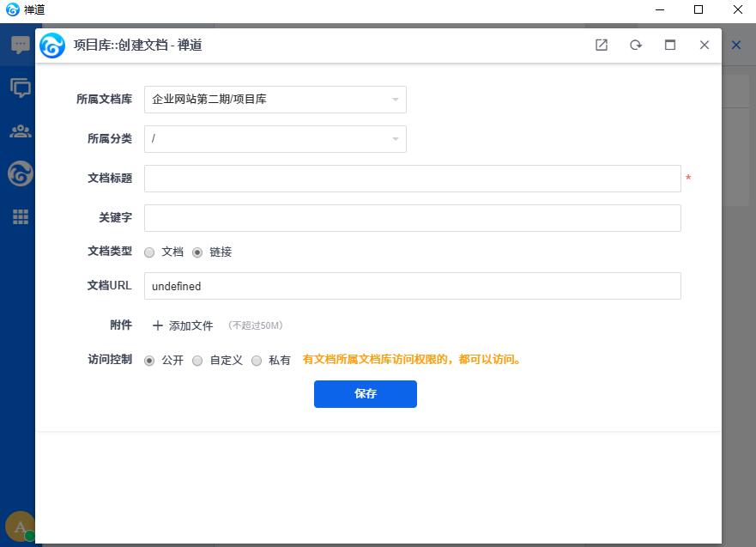This screenshot has height=547, width=756.
Task: Choose 公开 access control option
Action: pos(149,361)
